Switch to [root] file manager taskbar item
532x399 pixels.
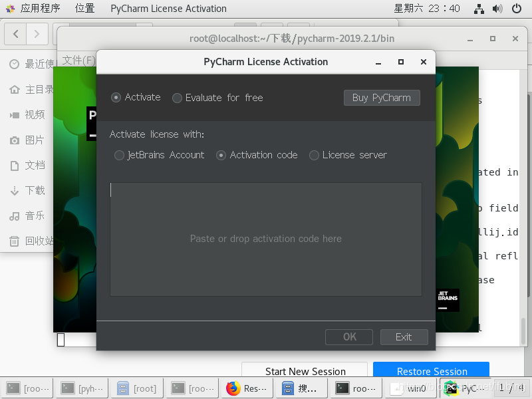(137, 388)
